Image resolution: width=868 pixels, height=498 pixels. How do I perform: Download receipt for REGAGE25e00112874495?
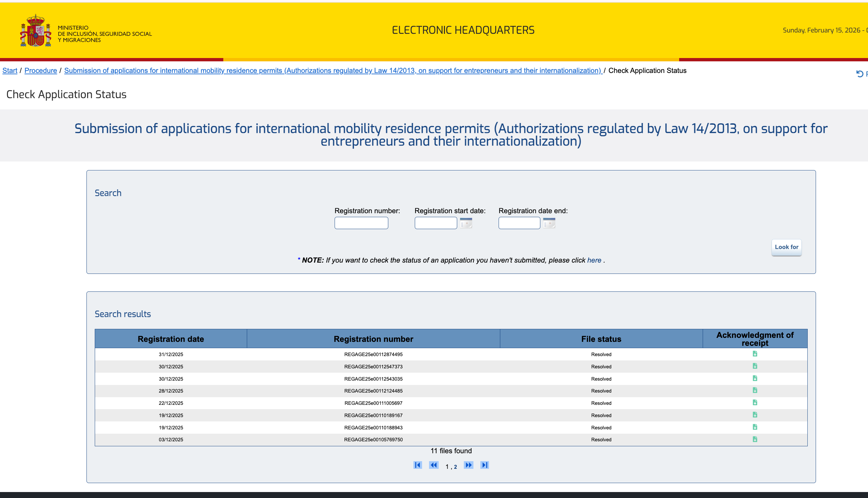[x=755, y=354]
